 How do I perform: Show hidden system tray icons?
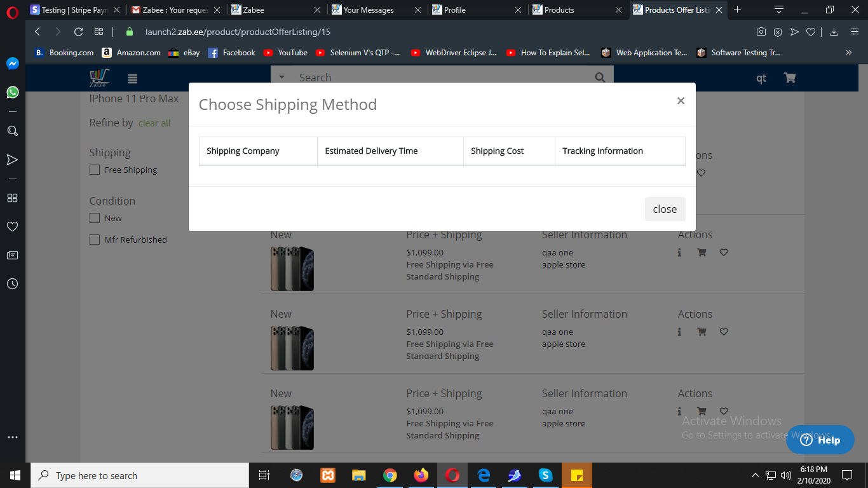755,475
